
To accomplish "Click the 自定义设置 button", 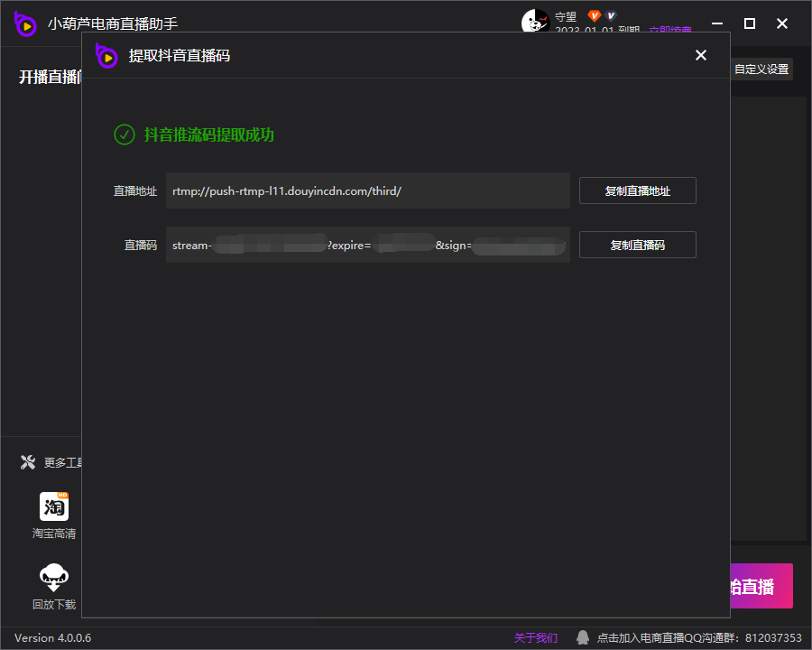I will click(761, 69).
